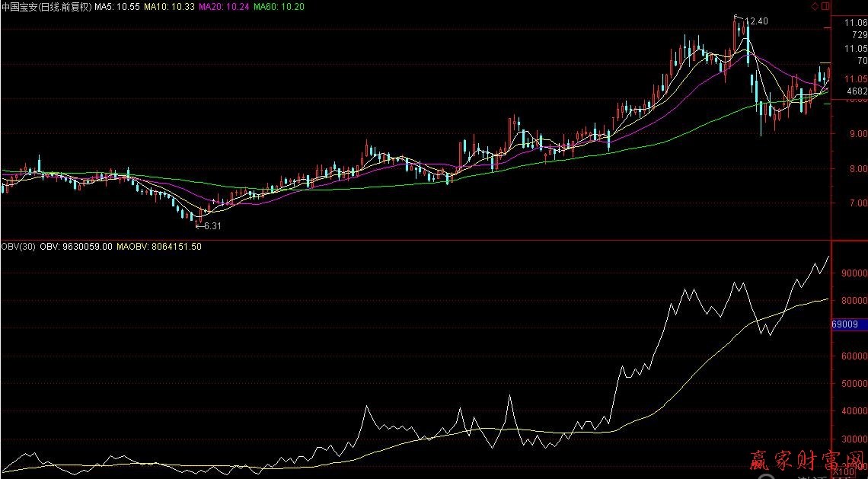The height and width of the screenshot is (479, 868).
Task: Click the 12.40 high price marker
Action: pos(757,21)
